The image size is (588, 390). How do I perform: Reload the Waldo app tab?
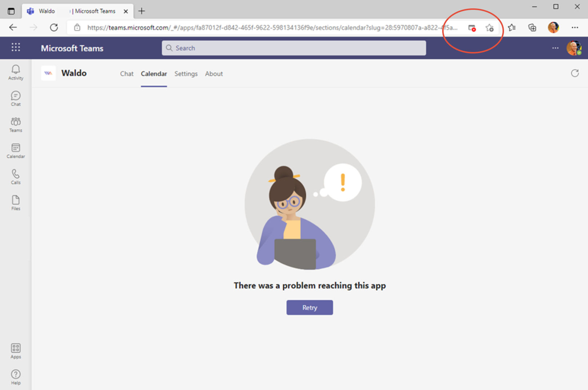[x=575, y=73]
